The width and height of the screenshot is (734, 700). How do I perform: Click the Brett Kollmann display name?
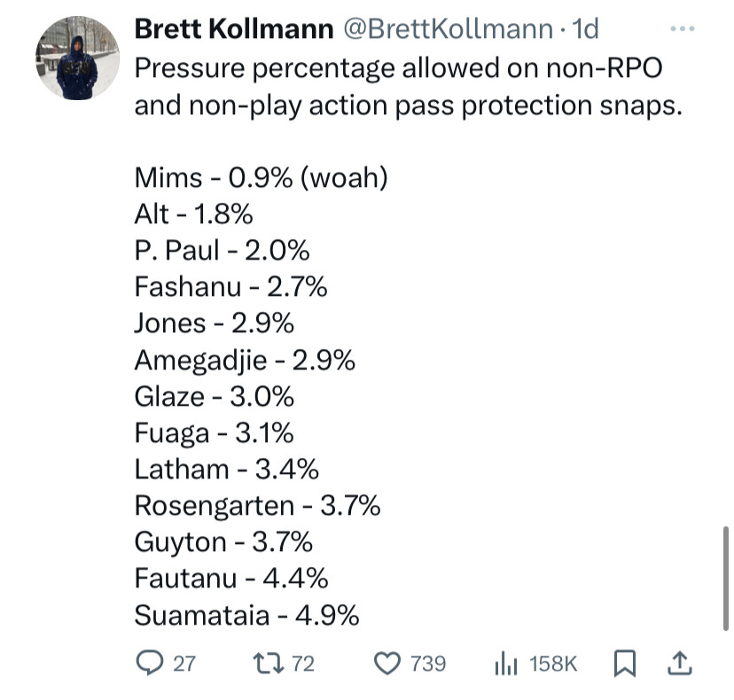coord(234,29)
